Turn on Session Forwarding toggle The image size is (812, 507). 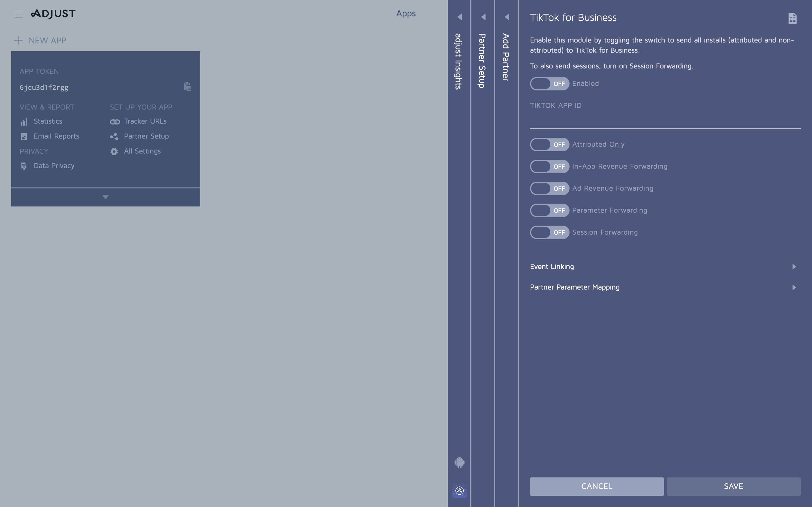[x=549, y=232]
